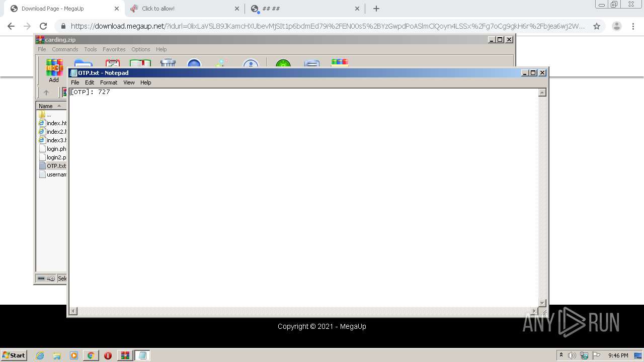Open a new Chrome tab
The image size is (644, 362).
pyautogui.click(x=376, y=9)
